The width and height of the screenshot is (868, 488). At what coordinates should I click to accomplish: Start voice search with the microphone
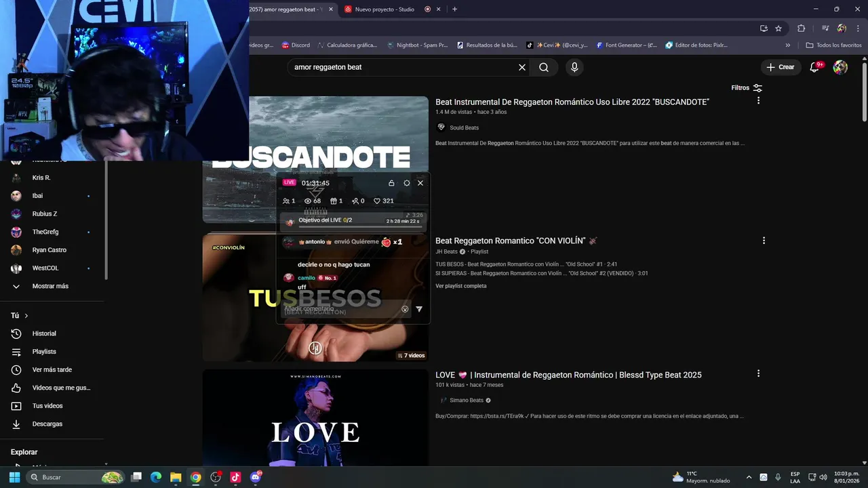click(574, 67)
